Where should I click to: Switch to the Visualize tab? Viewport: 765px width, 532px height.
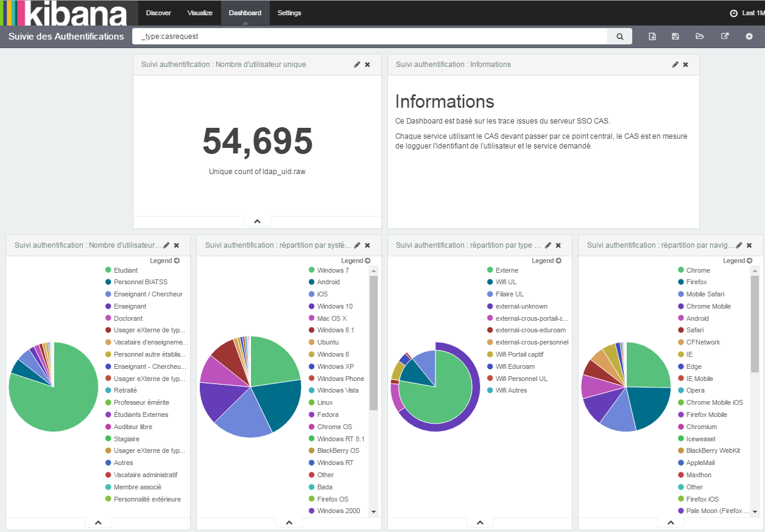pos(200,13)
